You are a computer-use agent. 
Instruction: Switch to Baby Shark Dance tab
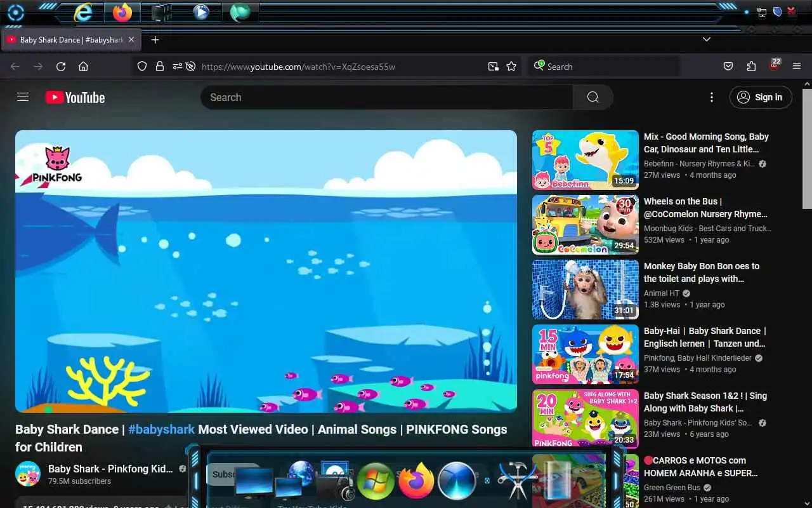tap(71, 39)
